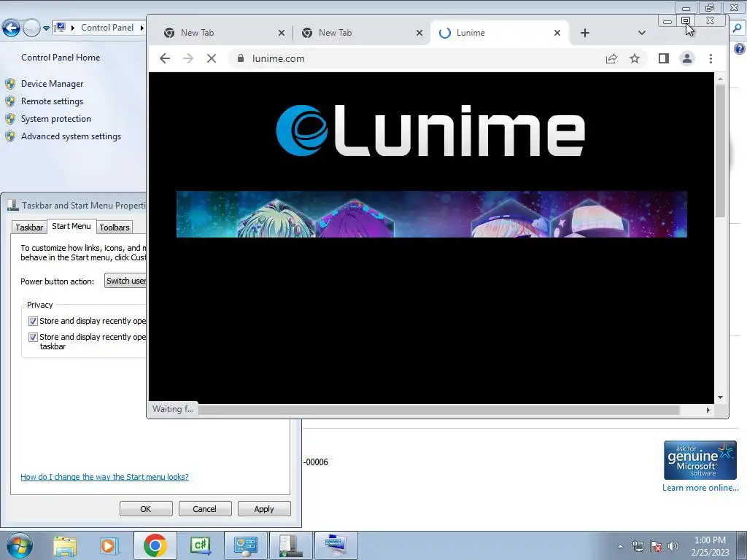Toggle the recently opened items taskbar checkbox
The height and width of the screenshot is (560, 747).
pos(33,337)
